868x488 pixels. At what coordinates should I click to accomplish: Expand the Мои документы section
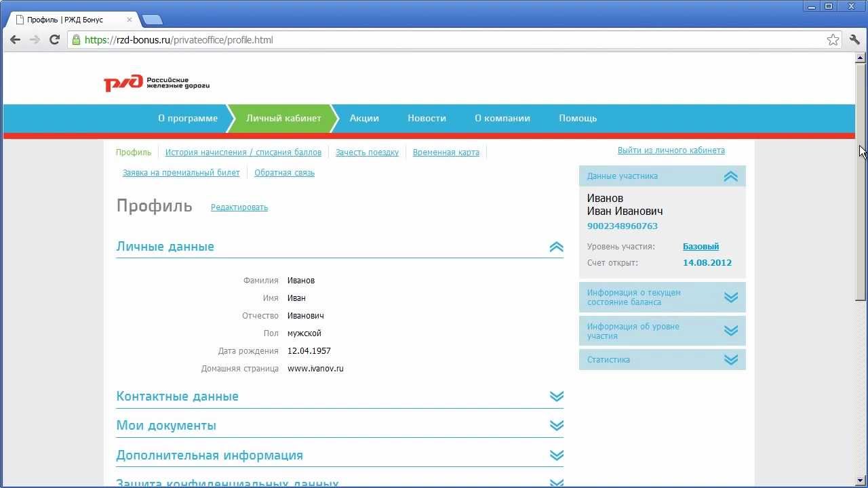coord(556,426)
